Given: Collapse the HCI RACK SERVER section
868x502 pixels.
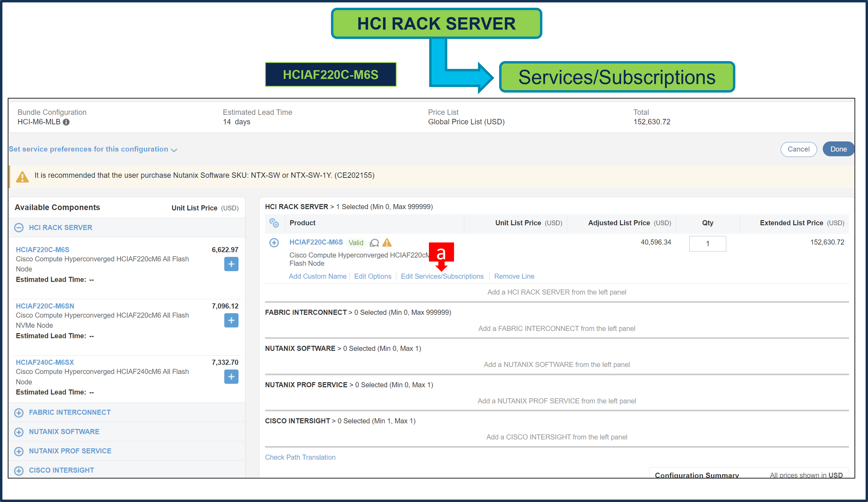Looking at the screenshot, I should click(19, 228).
